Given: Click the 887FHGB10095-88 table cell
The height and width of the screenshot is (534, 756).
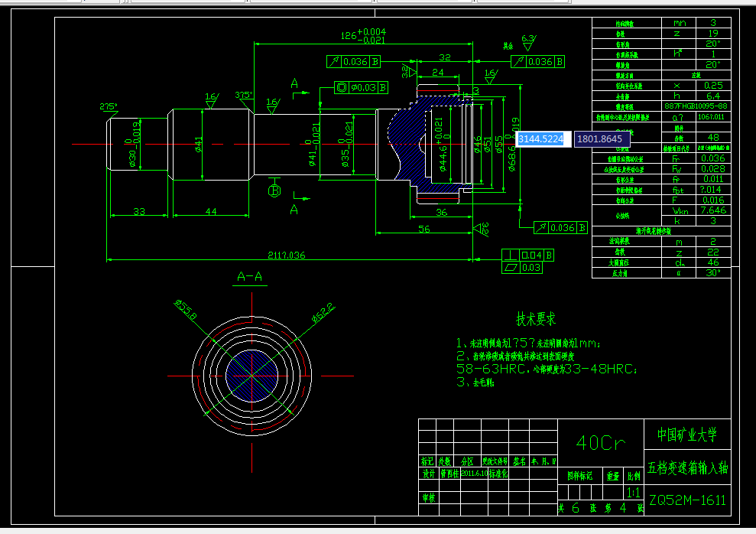Looking at the screenshot, I should click(x=696, y=106).
